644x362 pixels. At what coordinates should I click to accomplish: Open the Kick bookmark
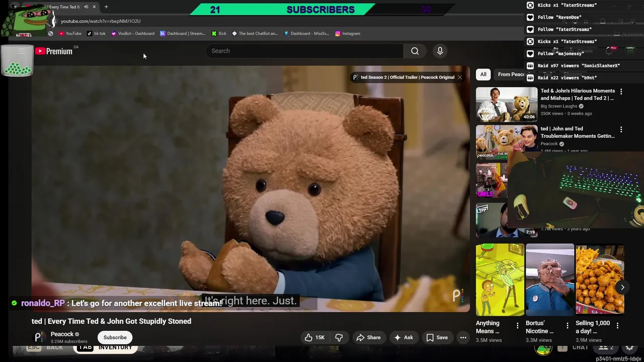point(219,33)
